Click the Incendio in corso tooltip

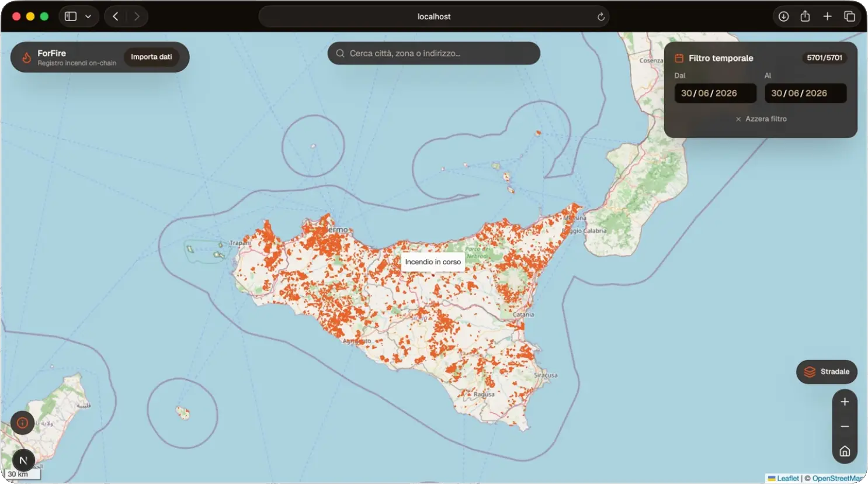pos(433,262)
